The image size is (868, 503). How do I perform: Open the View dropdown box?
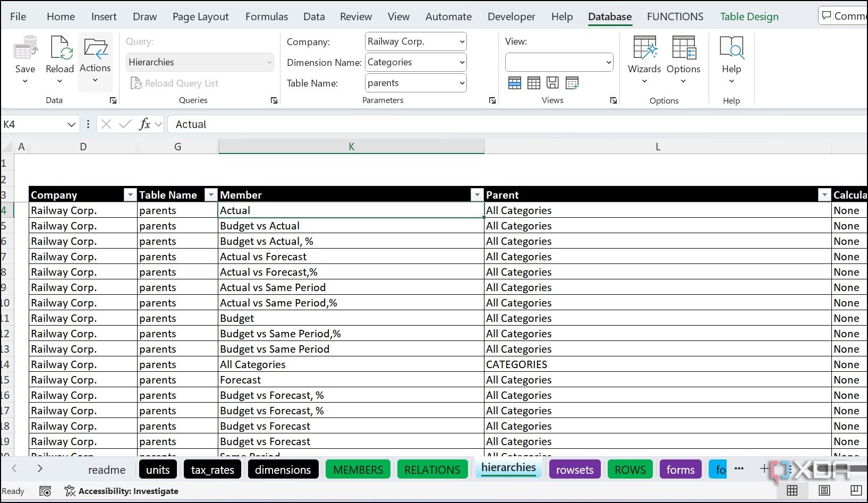pos(559,62)
